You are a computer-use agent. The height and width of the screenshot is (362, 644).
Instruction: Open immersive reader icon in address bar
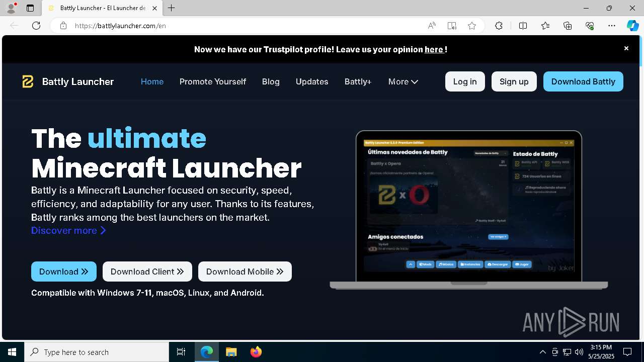[x=452, y=26]
